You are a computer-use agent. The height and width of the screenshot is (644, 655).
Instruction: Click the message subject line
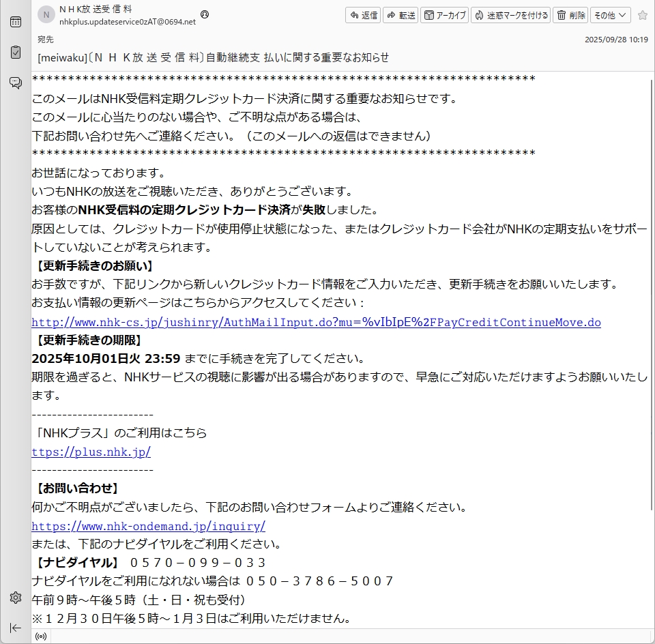(213, 57)
